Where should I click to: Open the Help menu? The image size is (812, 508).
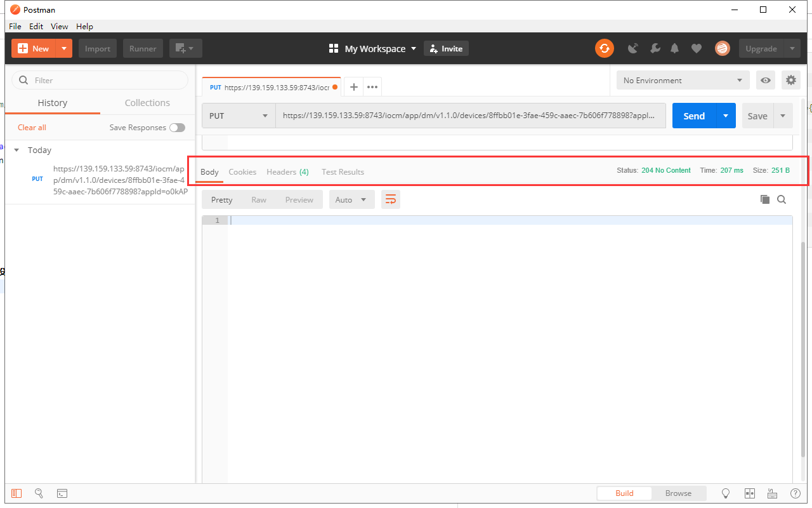point(84,26)
